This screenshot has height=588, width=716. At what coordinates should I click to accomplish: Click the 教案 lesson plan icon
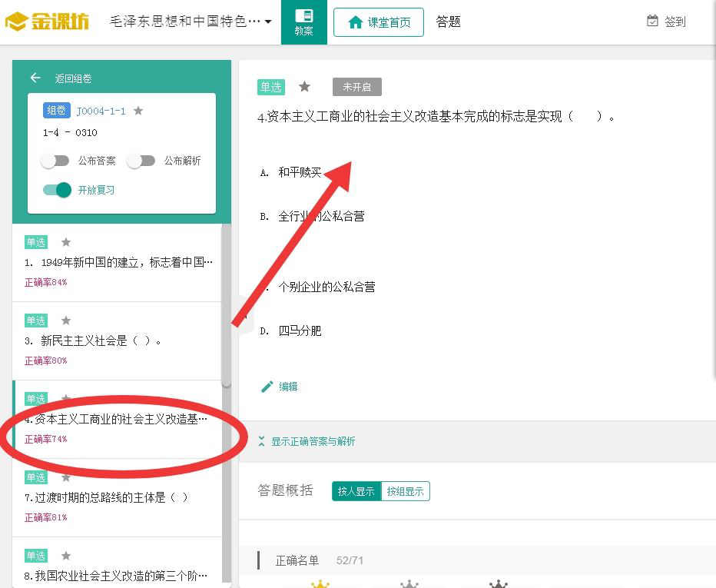(x=303, y=17)
